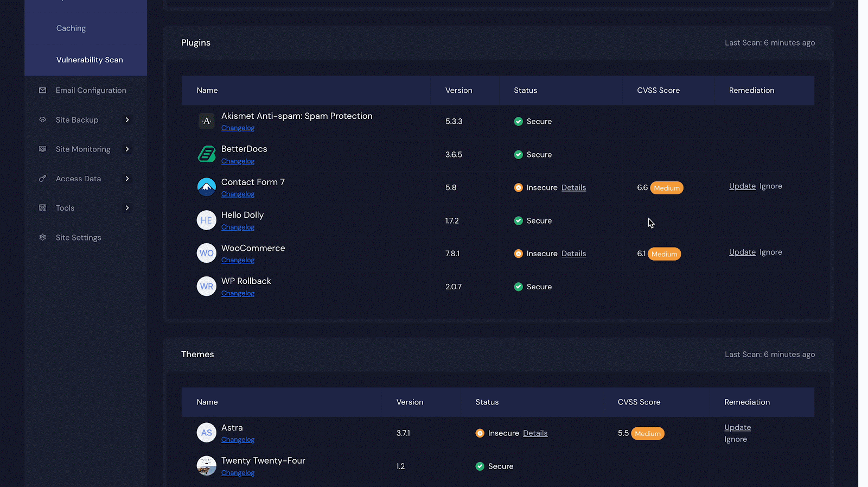Click the Twenty Twenty-Four theme thumbnail
The height and width of the screenshot is (487, 868).
[206, 466]
